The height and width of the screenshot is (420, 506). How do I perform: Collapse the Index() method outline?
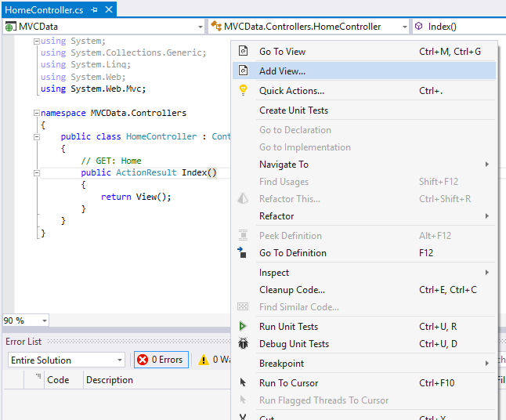pos(36,172)
